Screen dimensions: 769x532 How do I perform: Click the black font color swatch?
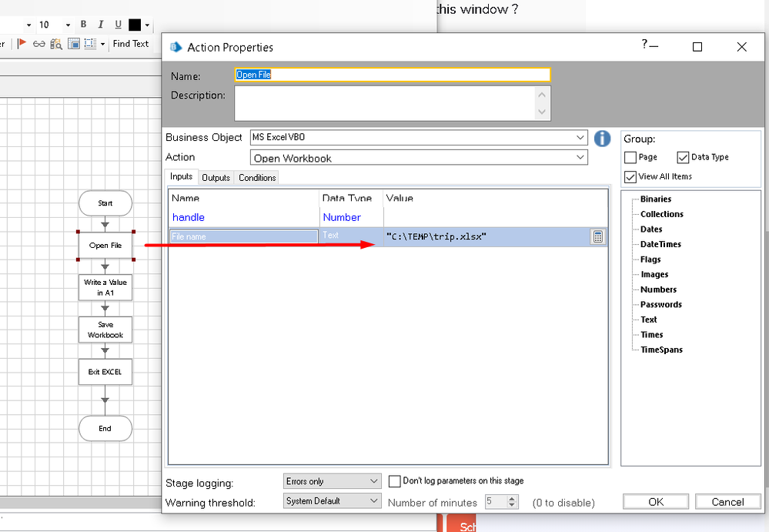[x=135, y=25]
